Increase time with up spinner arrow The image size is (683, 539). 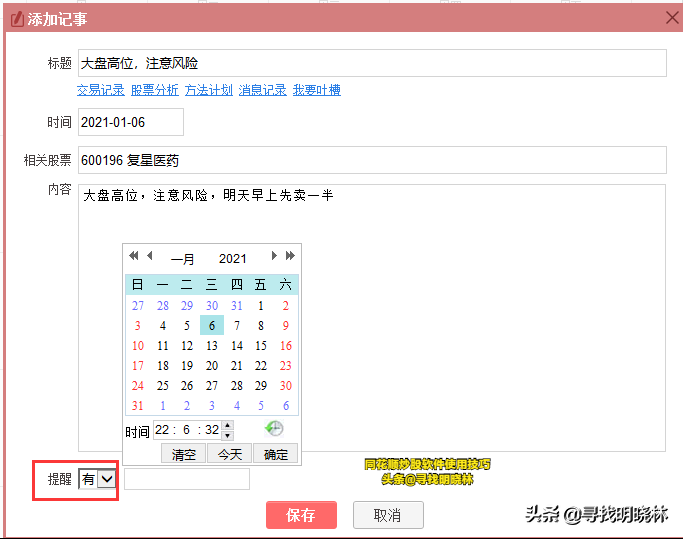point(227,425)
